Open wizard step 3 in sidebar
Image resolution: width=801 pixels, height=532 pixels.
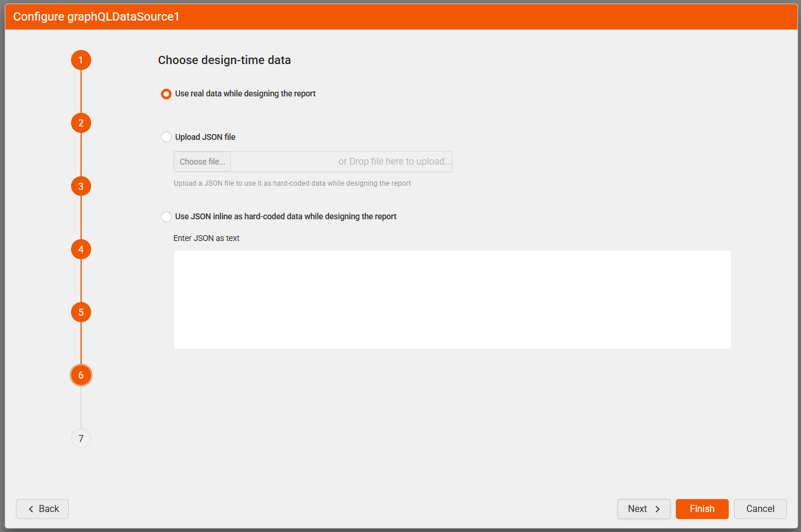81,186
